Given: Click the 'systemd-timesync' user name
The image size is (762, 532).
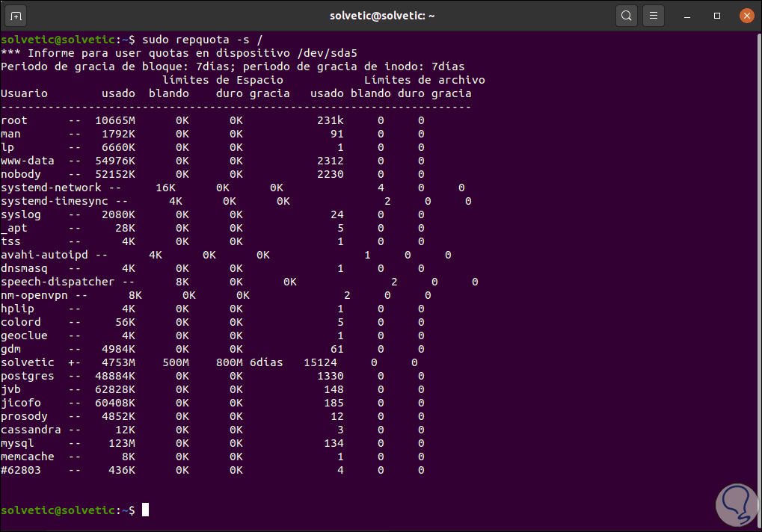Looking at the screenshot, I should (x=55, y=201).
